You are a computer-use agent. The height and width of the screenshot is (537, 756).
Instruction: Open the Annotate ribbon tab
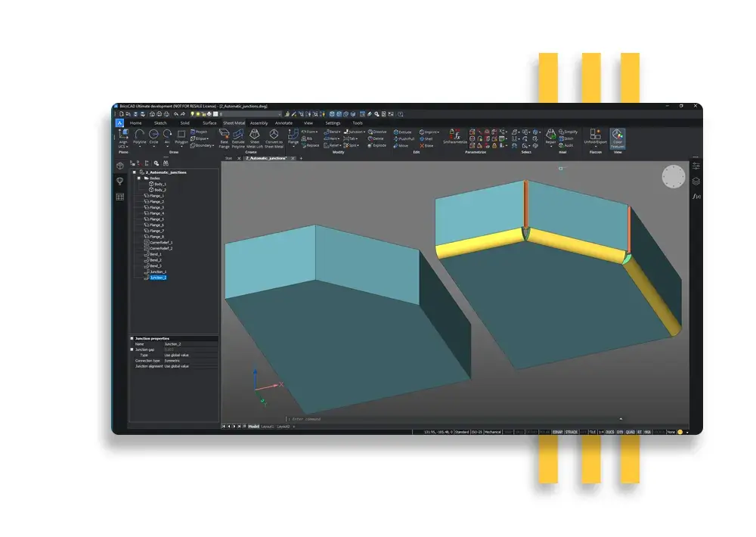pos(283,123)
